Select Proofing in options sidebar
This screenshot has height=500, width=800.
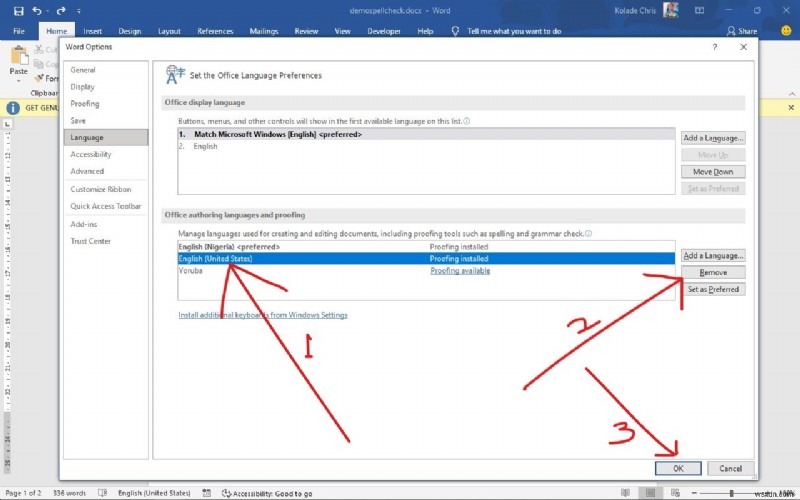(106, 104)
